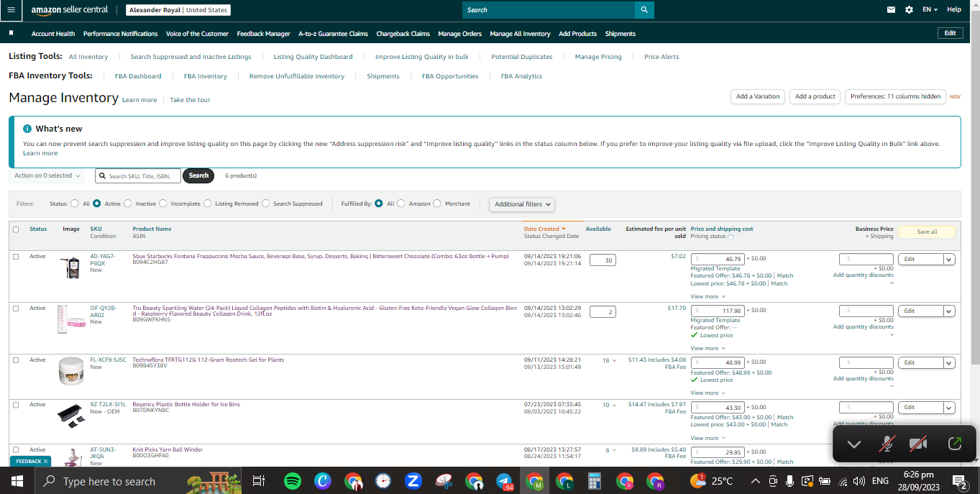
Task: Select Incomplete status filter
Action: coord(163,203)
